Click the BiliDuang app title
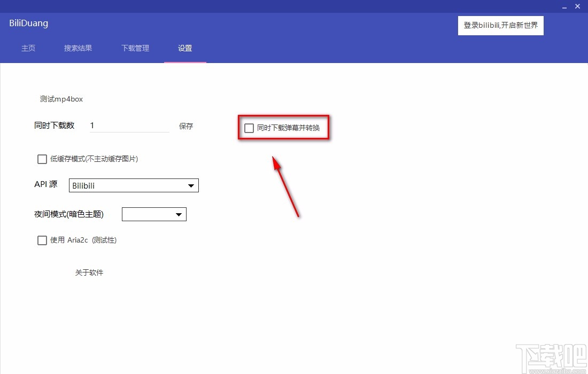The width and height of the screenshot is (588, 374). point(28,23)
